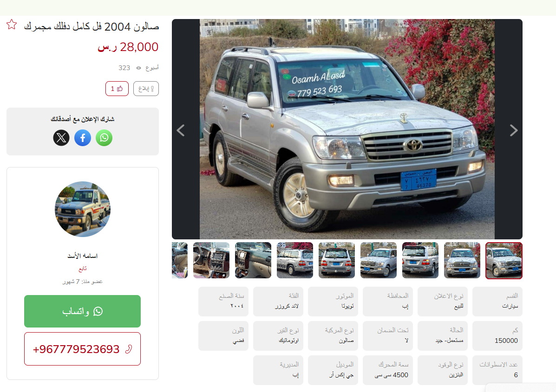Contact seller via green واتساب button

point(82,311)
